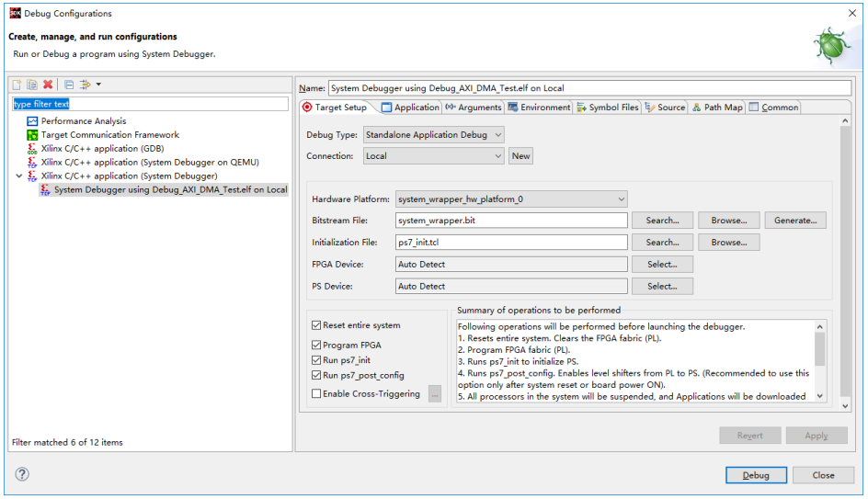Click the Cross-Triggering ellipsis button

pyautogui.click(x=435, y=394)
